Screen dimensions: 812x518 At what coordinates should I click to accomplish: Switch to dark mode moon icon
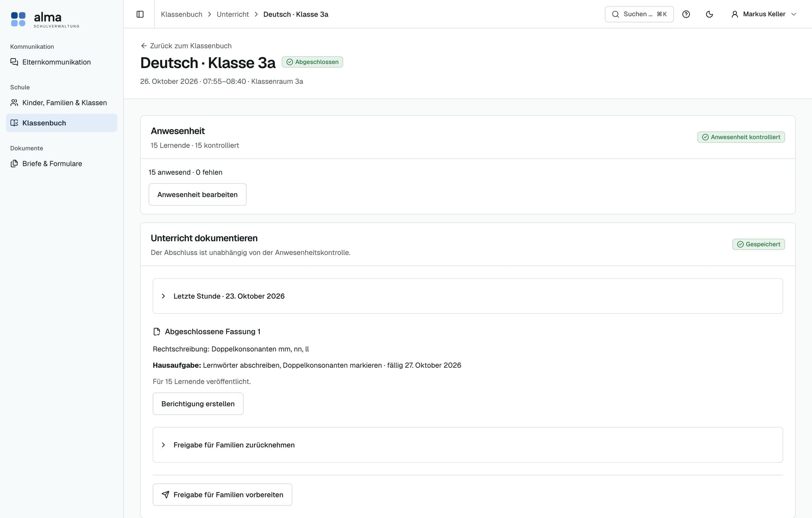(x=709, y=14)
